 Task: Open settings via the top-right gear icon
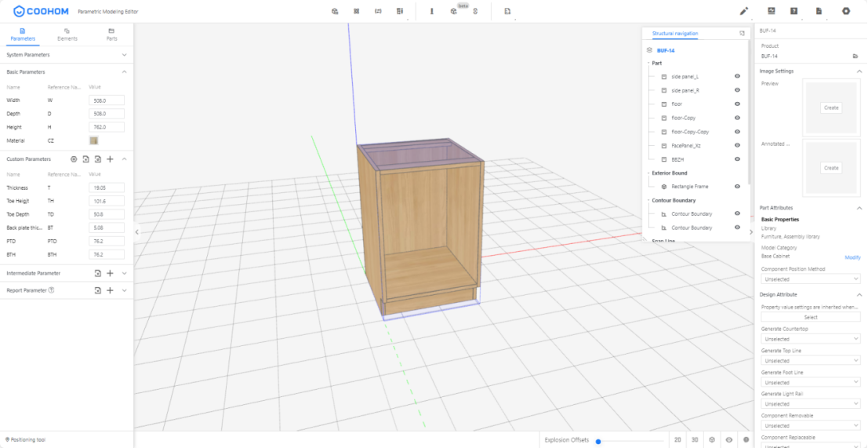pos(846,11)
